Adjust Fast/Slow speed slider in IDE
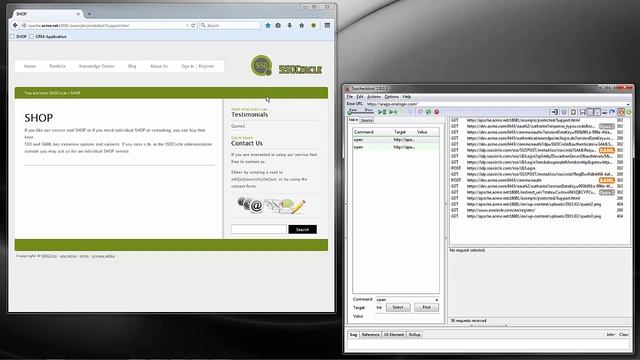The image size is (640, 360). tap(360, 112)
